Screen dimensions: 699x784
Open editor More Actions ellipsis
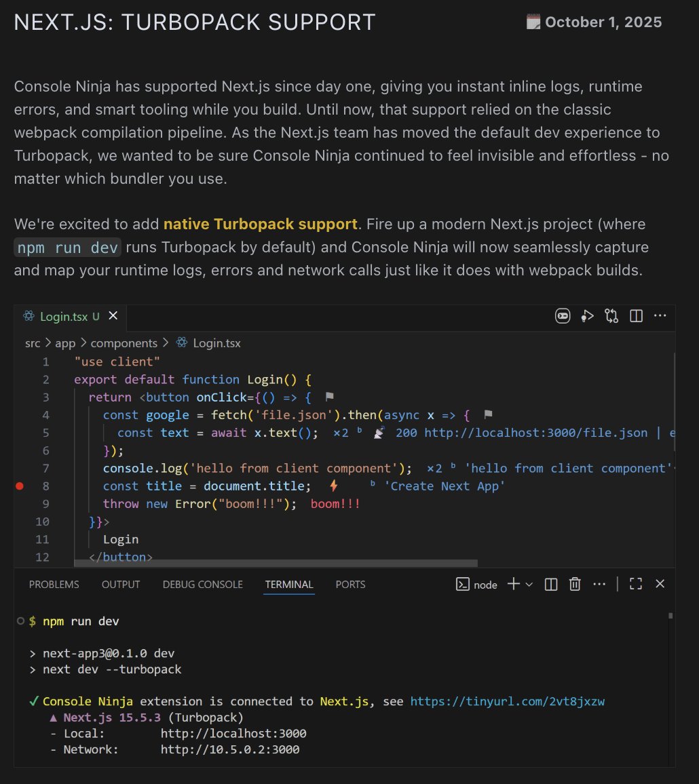click(660, 315)
